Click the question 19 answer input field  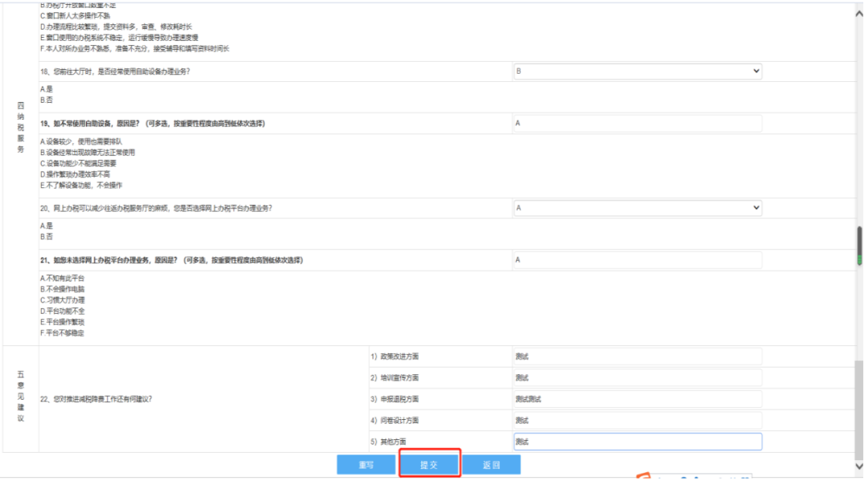[637, 124]
